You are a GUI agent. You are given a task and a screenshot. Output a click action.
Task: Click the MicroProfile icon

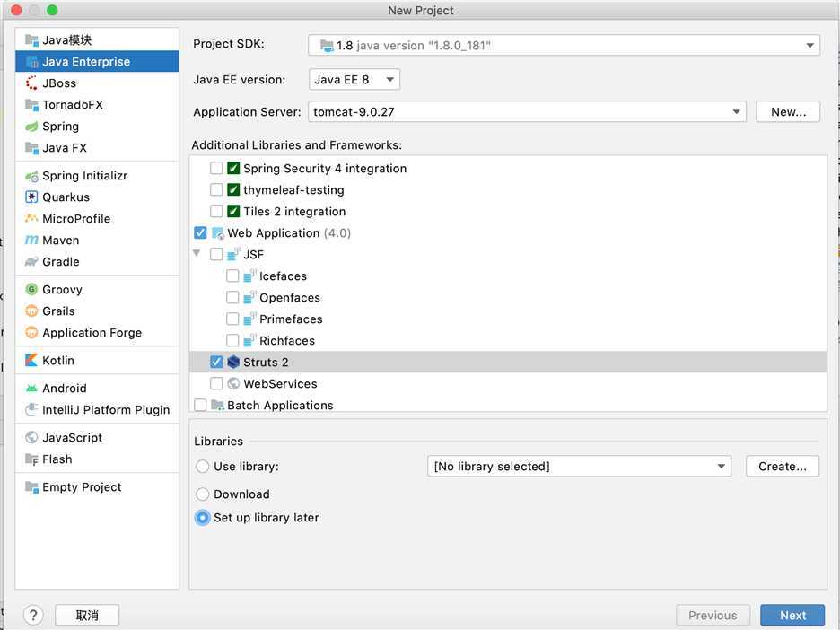tap(31, 219)
